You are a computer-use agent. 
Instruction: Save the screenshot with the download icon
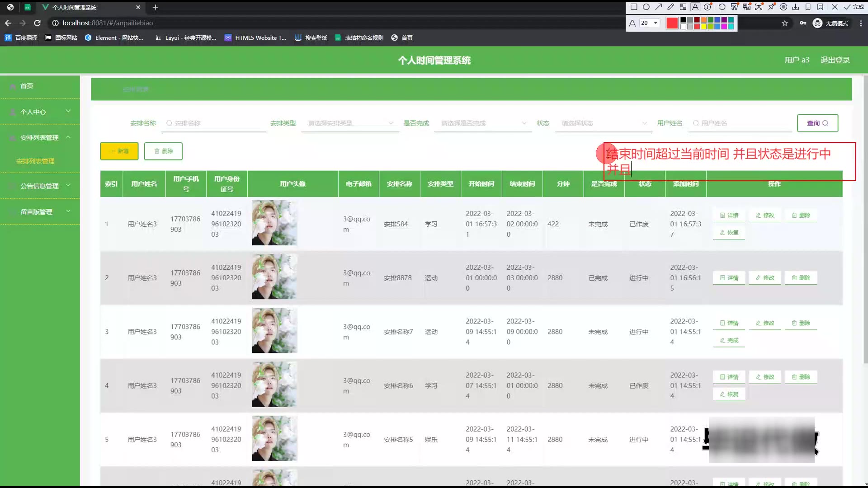[x=796, y=7]
